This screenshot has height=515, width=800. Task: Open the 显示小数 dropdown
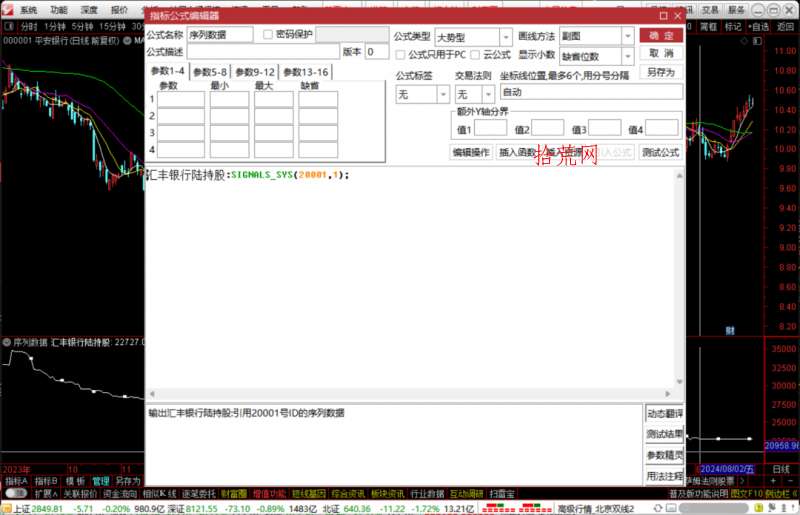[x=628, y=56]
